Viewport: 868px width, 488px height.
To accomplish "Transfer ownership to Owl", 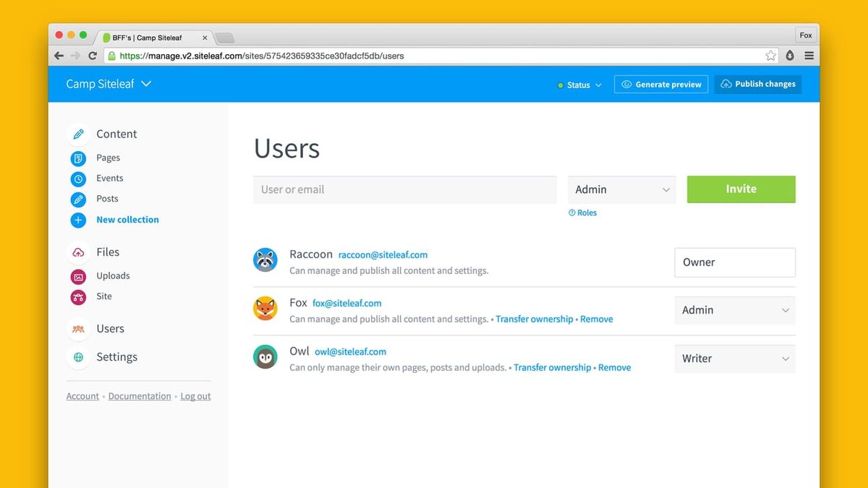I will (x=553, y=367).
